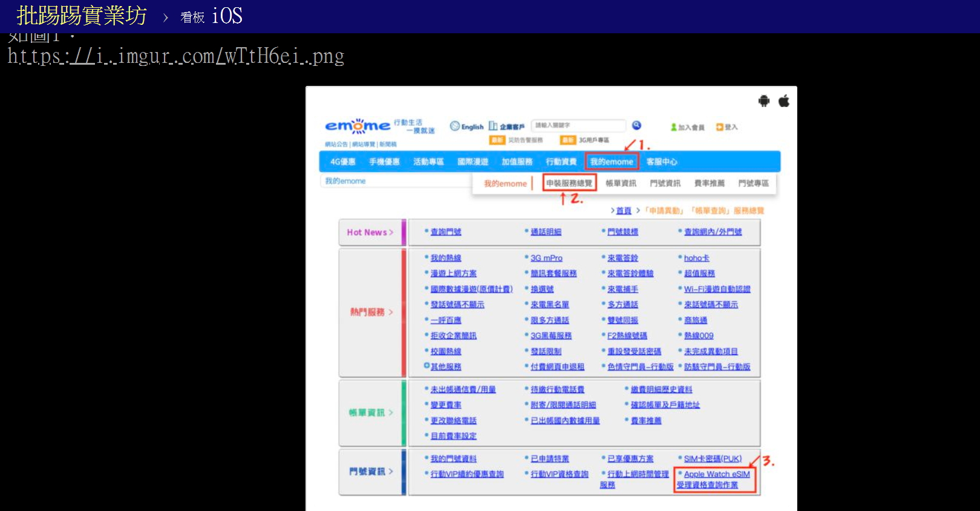The height and width of the screenshot is (511, 980).
Task: Click the emome logo
Action: [x=358, y=126]
